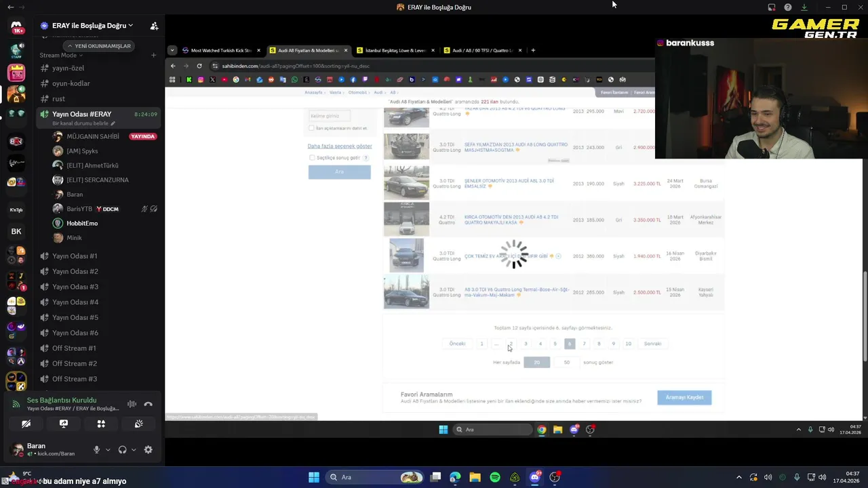Open File Explorer from the Windows taskbar
Viewport: 868px width, 488px height.
pos(475,477)
